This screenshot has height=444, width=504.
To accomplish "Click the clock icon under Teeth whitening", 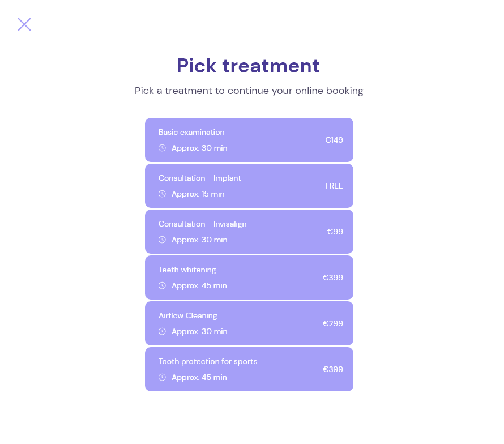I will (162, 285).
